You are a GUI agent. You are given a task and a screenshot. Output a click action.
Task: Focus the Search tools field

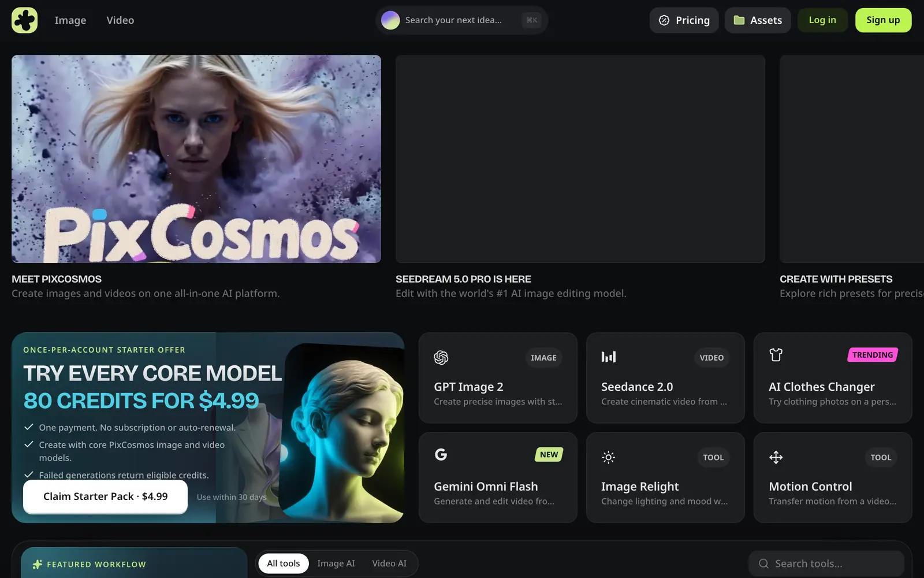[x=826, y=564]
